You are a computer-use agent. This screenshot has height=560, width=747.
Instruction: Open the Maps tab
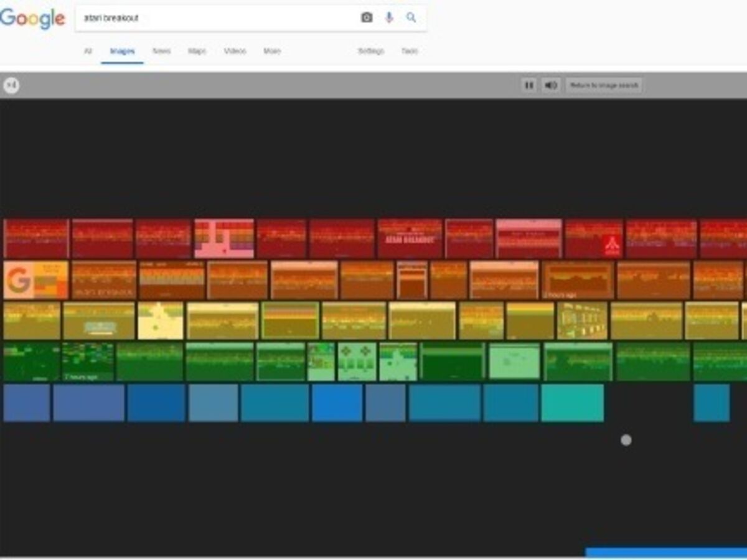pos(197,51)
